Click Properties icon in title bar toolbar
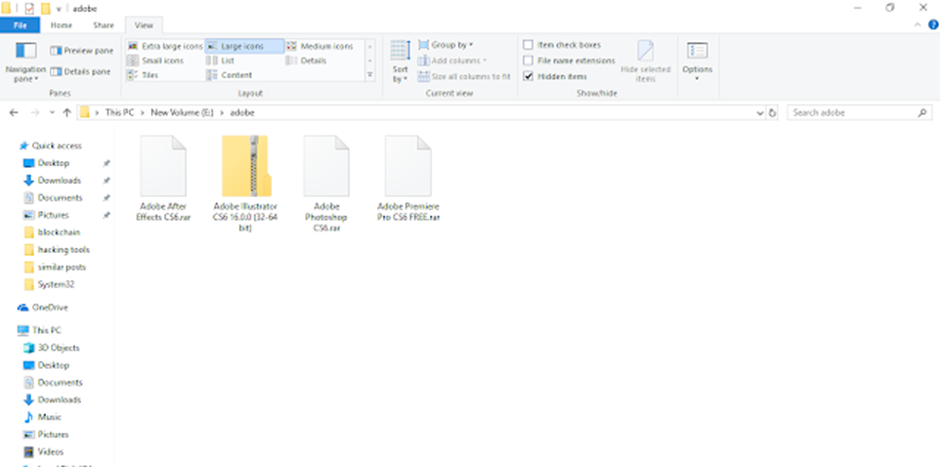The width and height of the screenshot is (940, 467). point(29,9)
